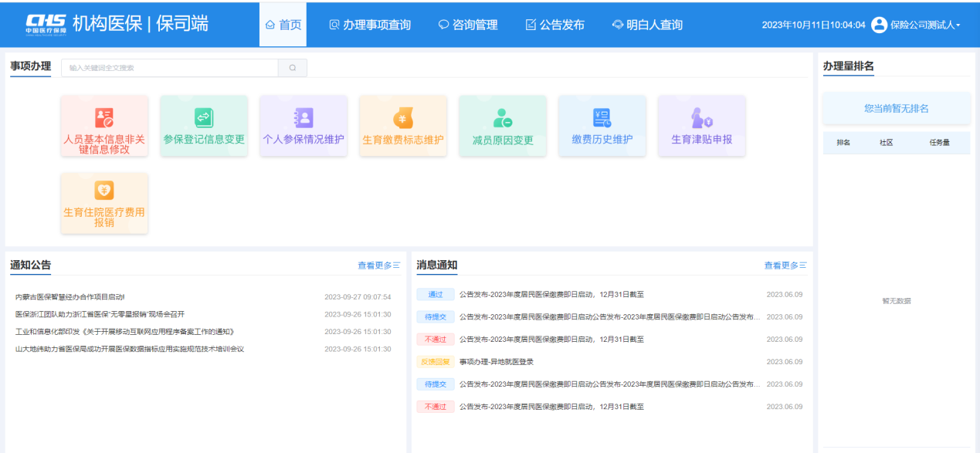Open 人员基本信息非关键信息修改 icon tile
Screen dimensions: 980x453
click(103, 127)
